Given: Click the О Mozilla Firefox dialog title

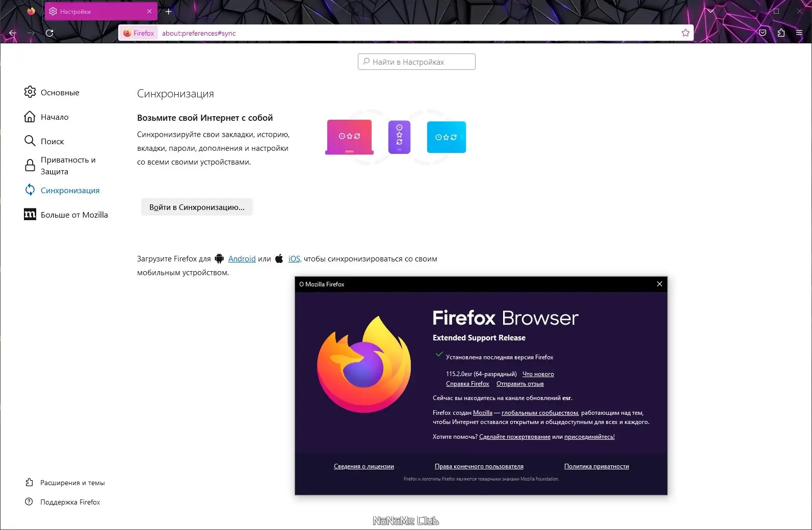Looking at the screenshot, I should (x=322, y=284).
